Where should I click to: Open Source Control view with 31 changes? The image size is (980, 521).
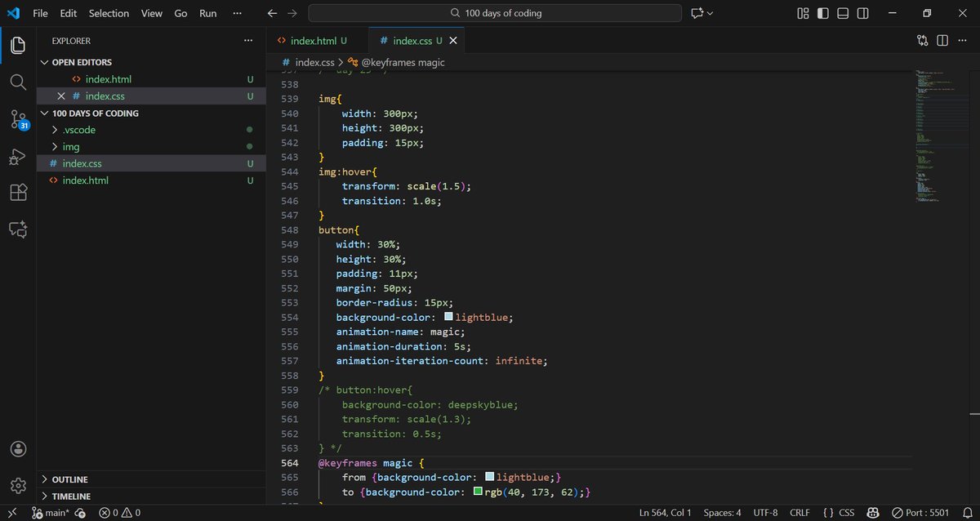18,119
